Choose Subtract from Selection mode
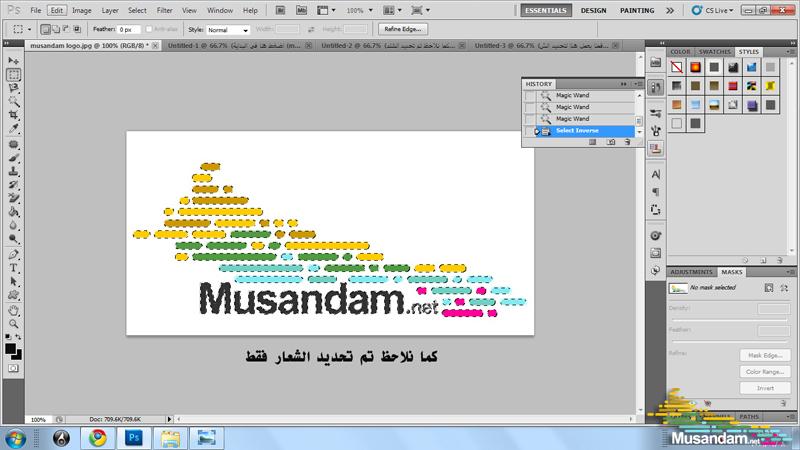This screenshot has width=800, height=450. pyautogui.click(x=66, y=30)
